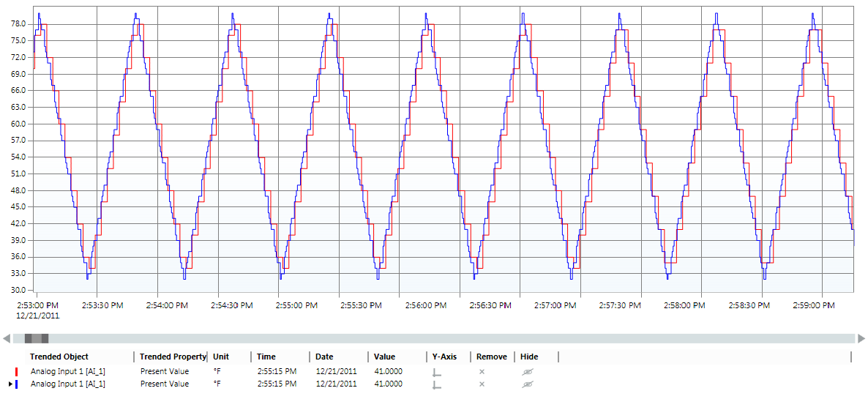Click the 2:56:00 PM time axis label
The height and width of the screenshot is (399, 868).
(424, 305)
